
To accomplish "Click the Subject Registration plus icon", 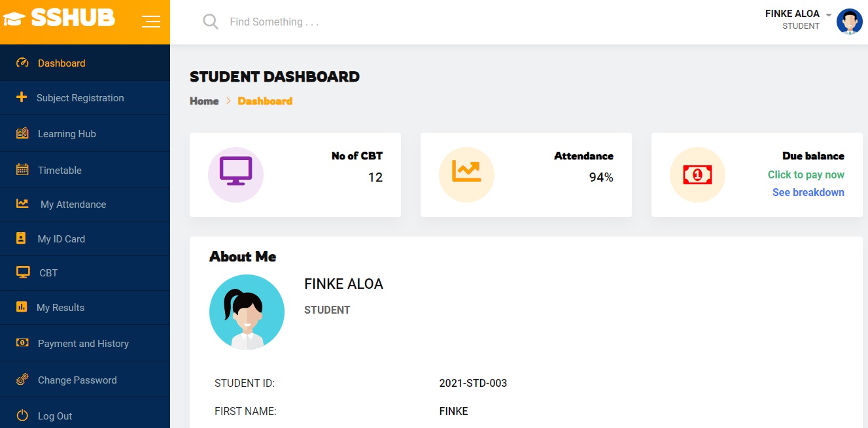I will [22, 97].
